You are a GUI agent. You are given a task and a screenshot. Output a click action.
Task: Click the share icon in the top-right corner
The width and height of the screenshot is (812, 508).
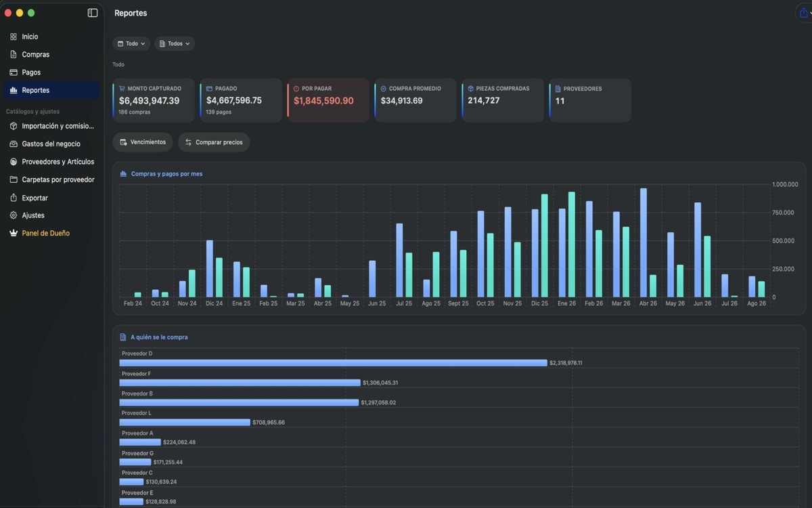[804, 13]
